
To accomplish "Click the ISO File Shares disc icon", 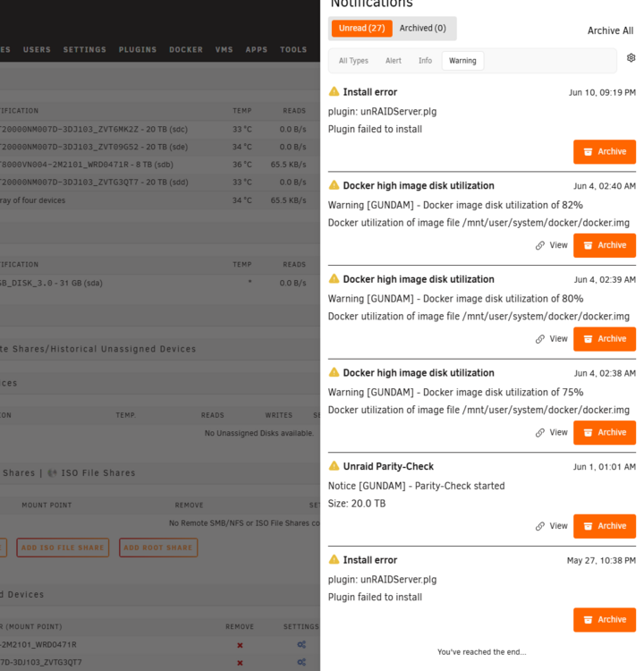I will click(52, 473).
